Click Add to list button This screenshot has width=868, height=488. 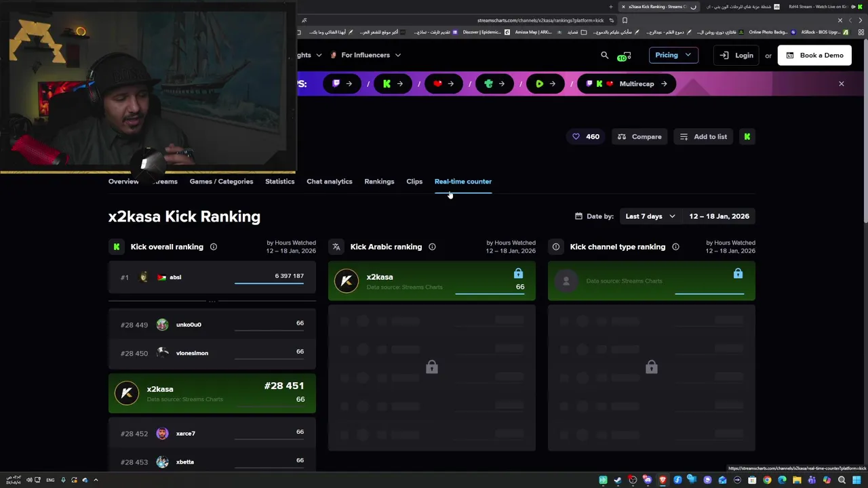coord(703,137)
